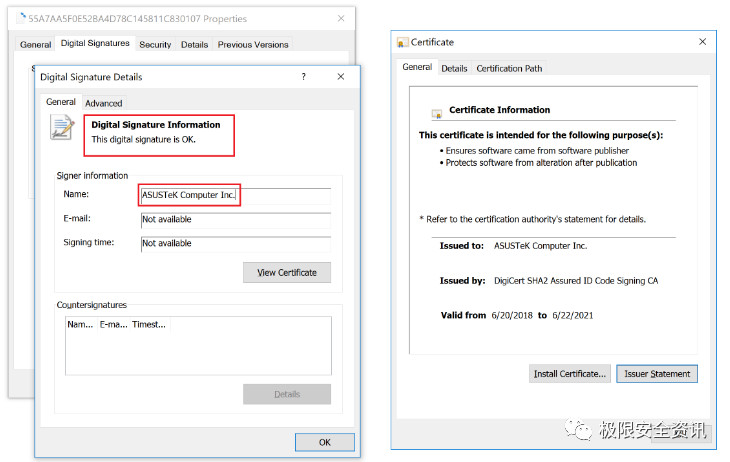This screenshot has width=730, height=462.
Task: Click the certificate icon in Certificate window title bar
Action: tap(402, 42)
